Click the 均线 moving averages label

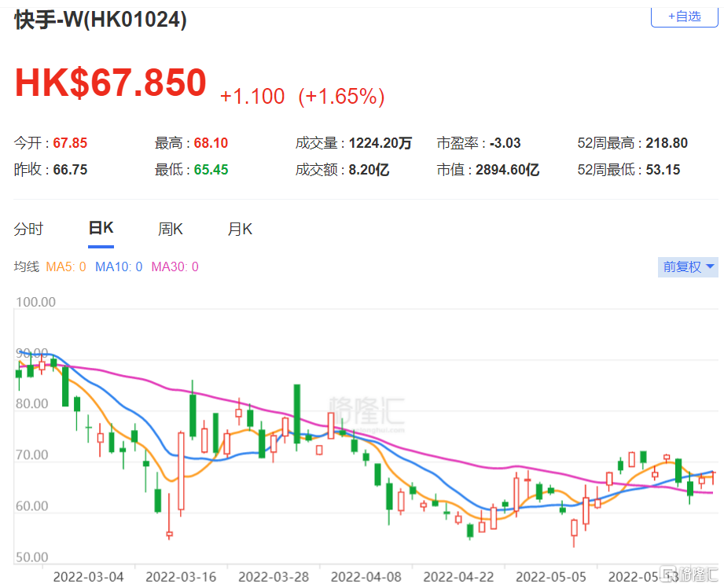coord(27,267)
